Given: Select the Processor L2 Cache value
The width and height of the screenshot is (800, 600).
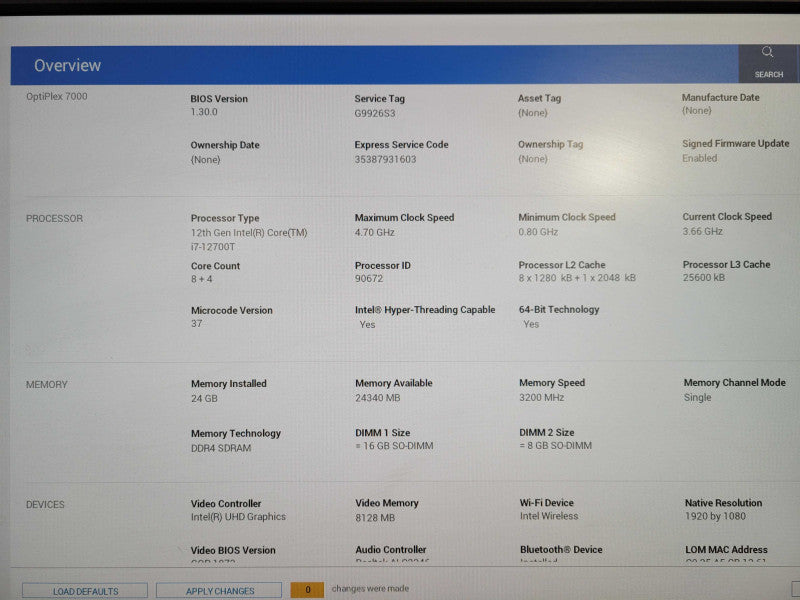Looking at the screenshot, I should [577, 278].
